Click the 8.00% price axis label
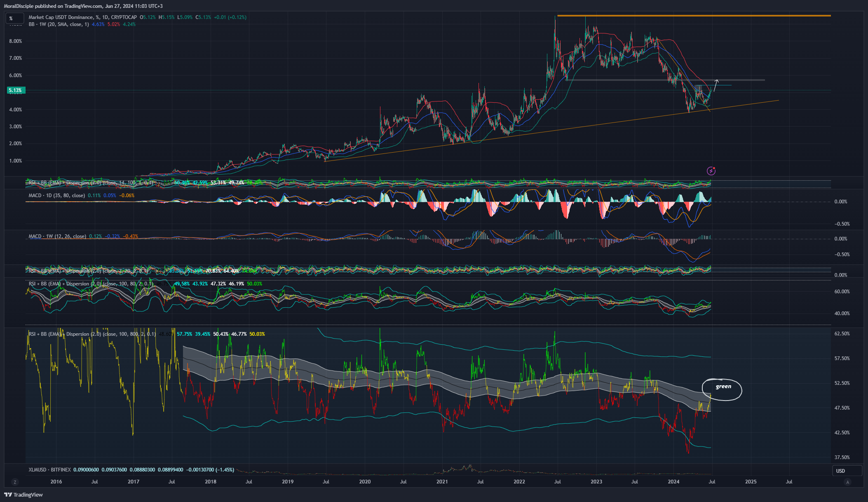The width and height of the screenshot is (868, 502). (x=16, y=41)
